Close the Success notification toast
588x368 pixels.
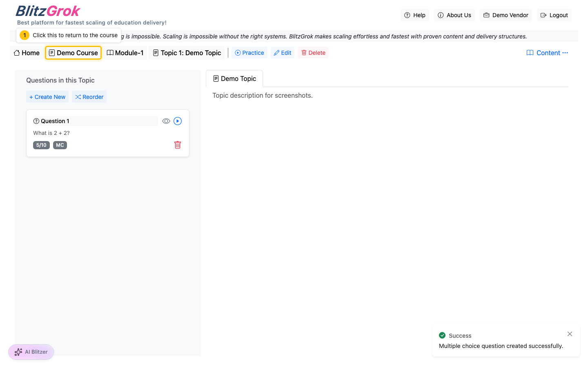point(570,334)
